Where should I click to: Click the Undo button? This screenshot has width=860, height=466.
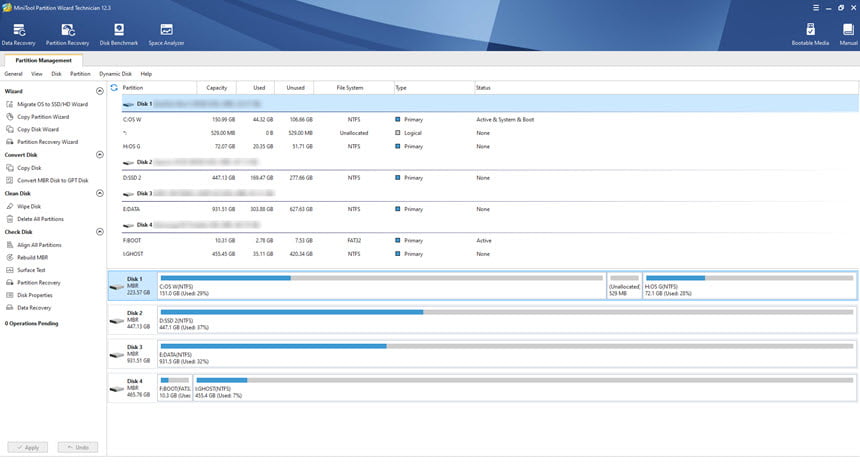78,447
